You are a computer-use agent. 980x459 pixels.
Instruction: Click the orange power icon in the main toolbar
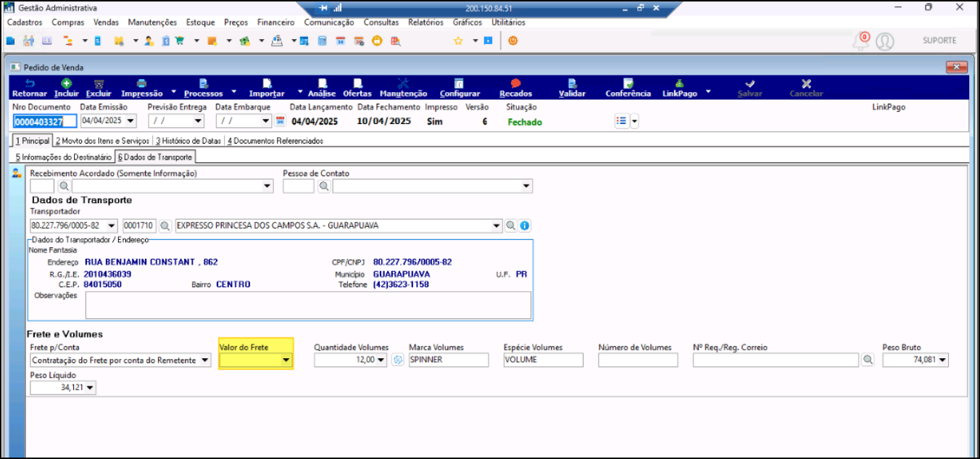(513, 41)
